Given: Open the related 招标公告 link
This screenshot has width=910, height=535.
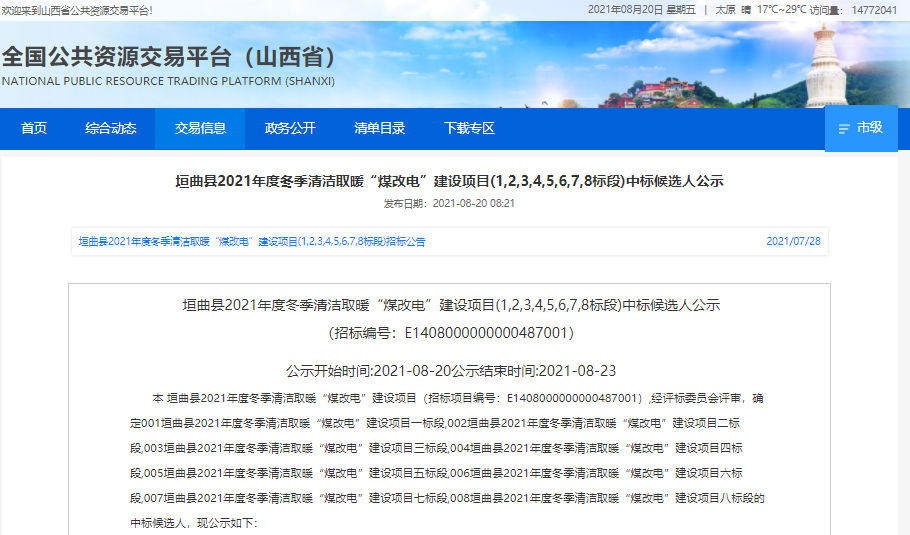Looking at the screenshot, I should [251, 241].
